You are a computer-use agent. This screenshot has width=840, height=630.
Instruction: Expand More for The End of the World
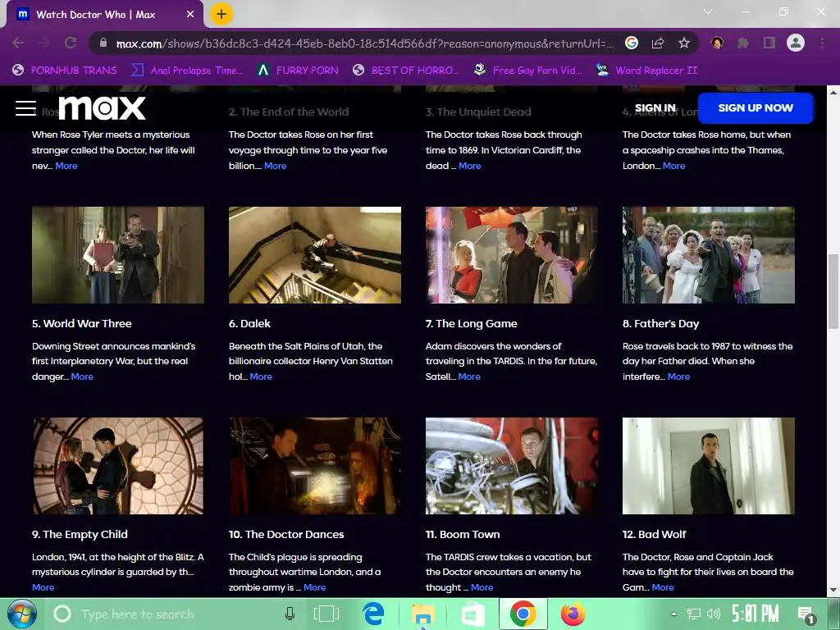(x=276, y=166)
